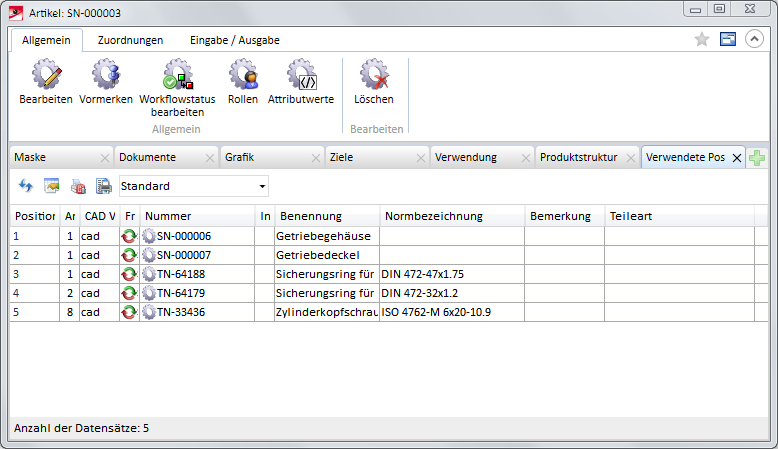The width and height of the screenshot is (778, 449).
Task: Close the Dokumente tab
Action: click(209, 158)
